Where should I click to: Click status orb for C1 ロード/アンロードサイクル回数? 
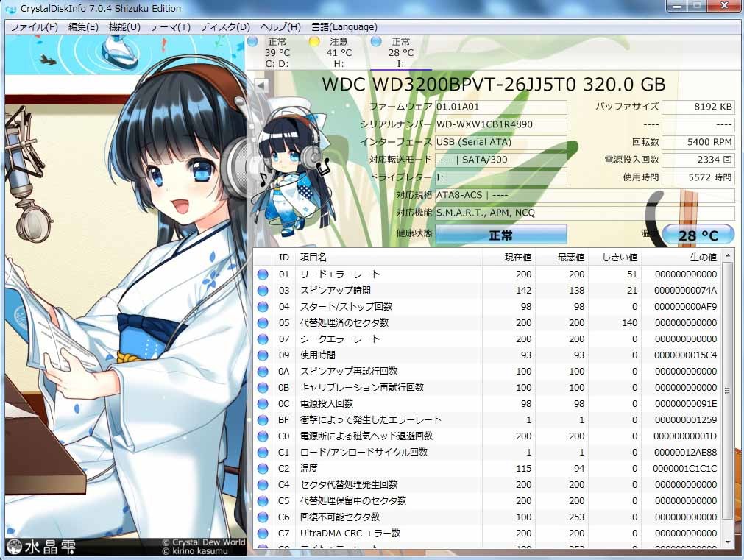click(x=263, y=453)
